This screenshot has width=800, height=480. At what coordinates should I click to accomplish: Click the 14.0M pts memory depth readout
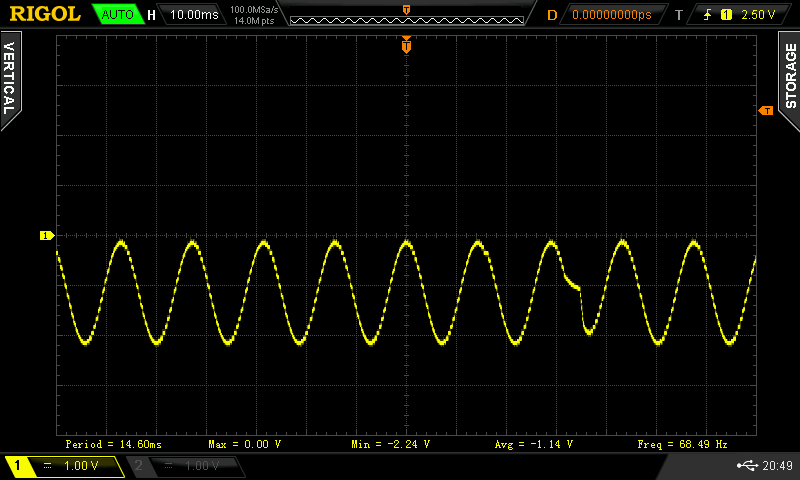(x=254, y=21)
